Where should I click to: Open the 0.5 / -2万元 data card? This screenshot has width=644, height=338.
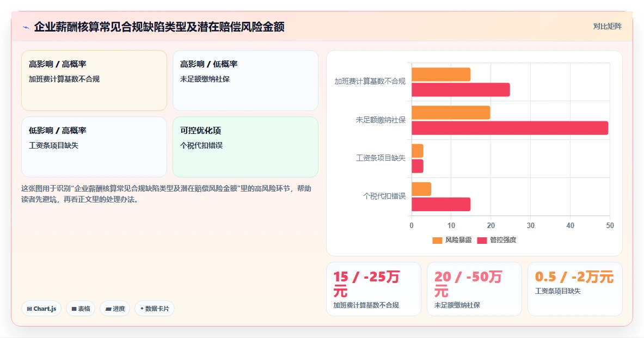(575, 289)
